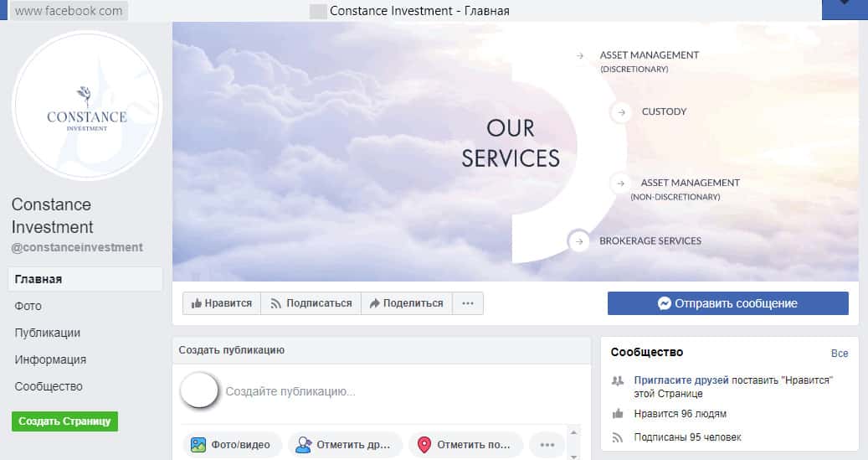Click the scroll up arrow in composer
The width and height of the screenshot is (868, 460).
click(x=574, y=432)
